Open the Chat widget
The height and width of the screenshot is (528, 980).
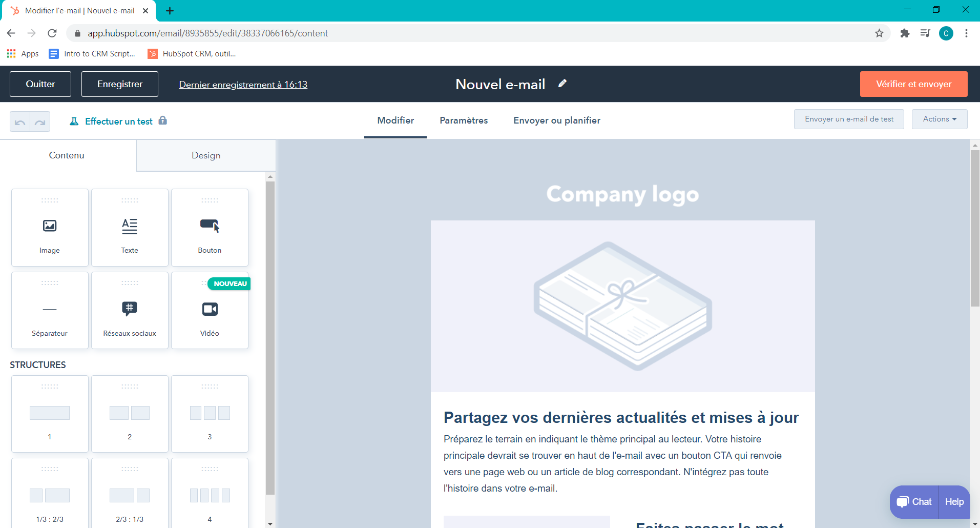[914, 502]
